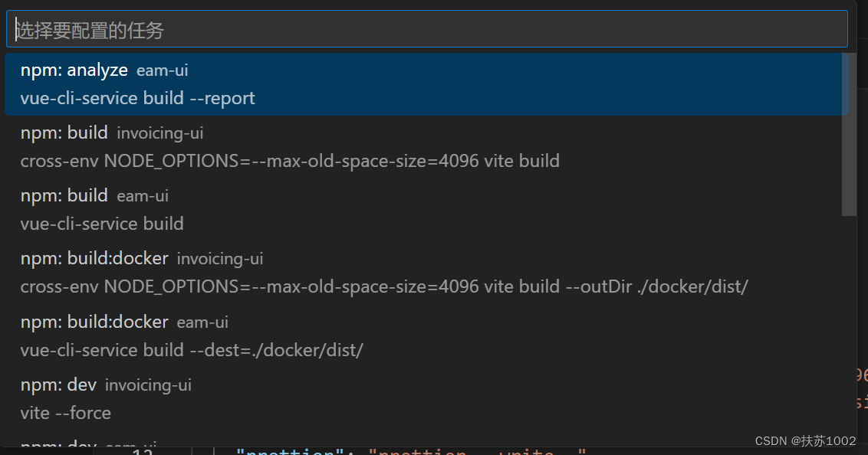Click the invoicing-ui label beside npm: build:docker
The image size is (868, 455).
(x=220, y=260)
